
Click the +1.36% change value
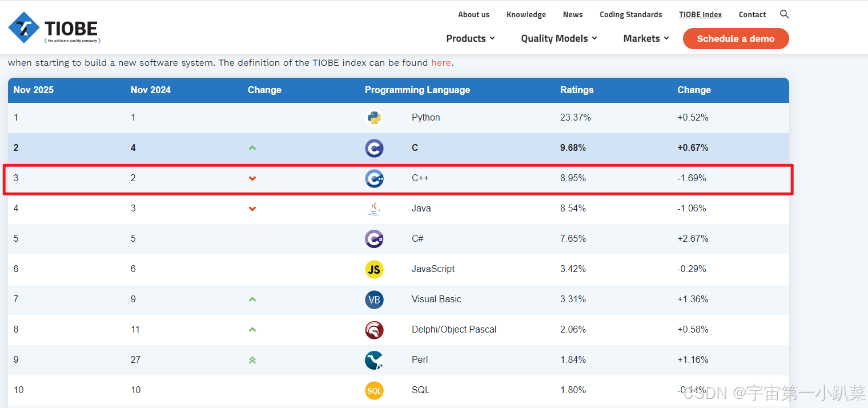tap(693, 299)
